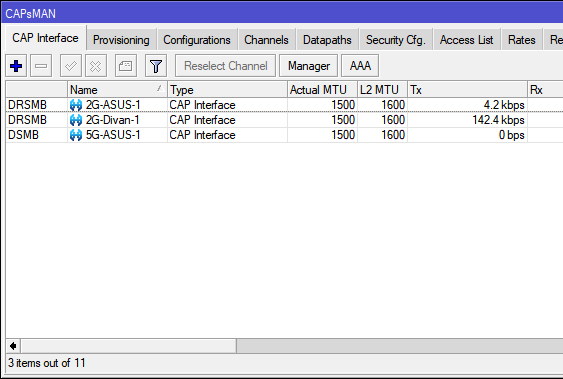This screenshot has width=563, height=379.
Task: Open the filter funnel icon
Action: click(156, 66)
